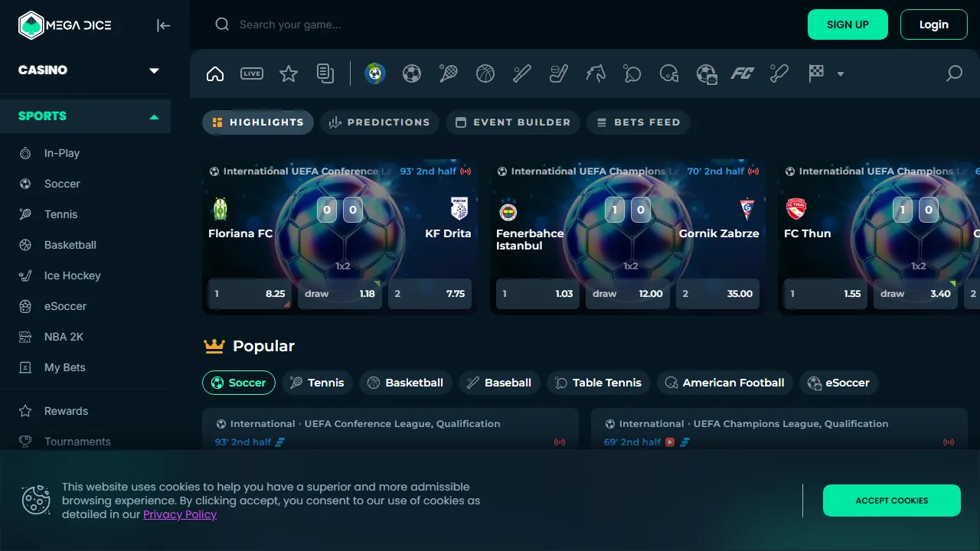Select Soccer filter under Popular
The image size is (980, 551).
coord(239,383)
